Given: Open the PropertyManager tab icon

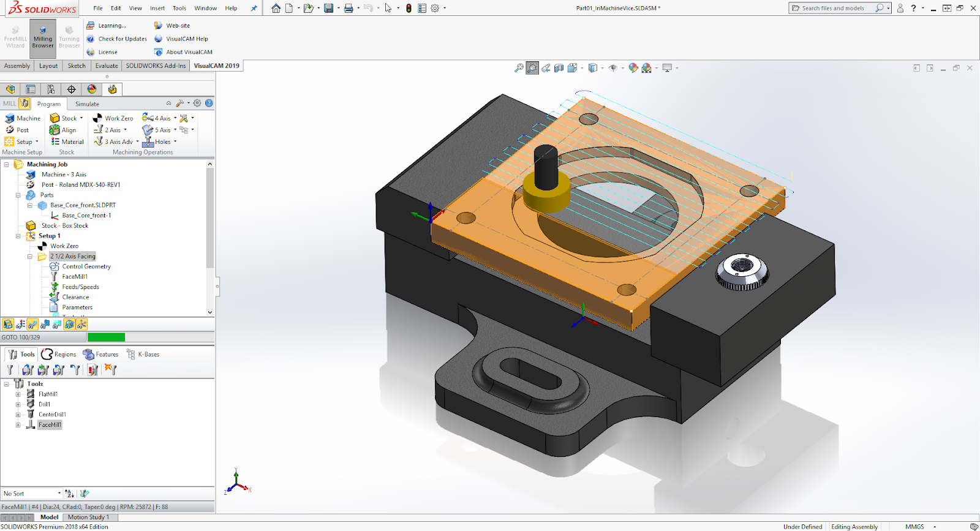Looking at the screenshot, I should coord(31,89).
